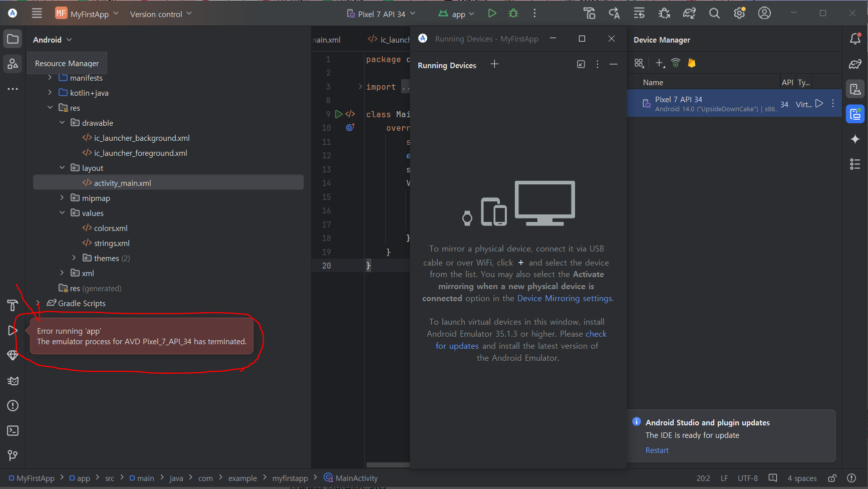Open the app run configuration dropdown
This screenshot has width=868, height=489.
point(456,14)
